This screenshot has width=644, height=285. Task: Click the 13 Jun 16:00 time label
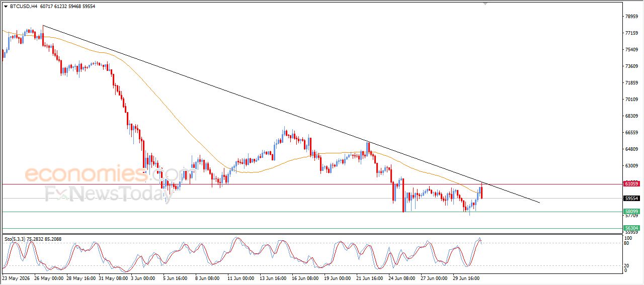tap(273, 277)
